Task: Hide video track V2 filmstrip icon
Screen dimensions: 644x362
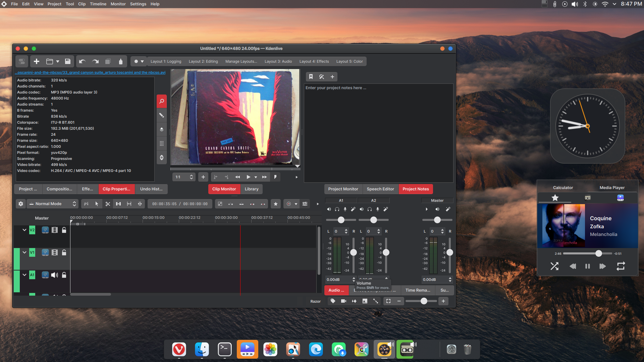Action: point(55,230)
